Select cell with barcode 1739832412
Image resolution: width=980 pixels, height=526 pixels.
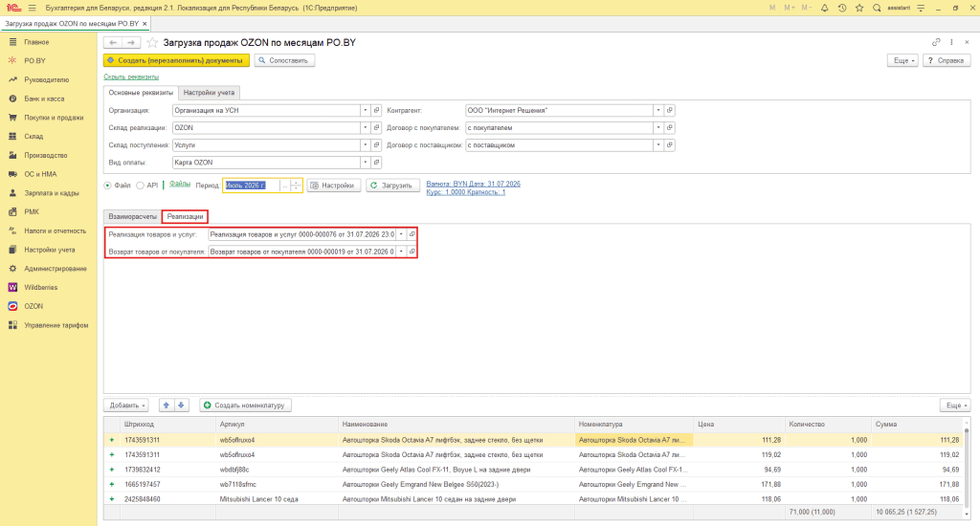pos(142,470)
